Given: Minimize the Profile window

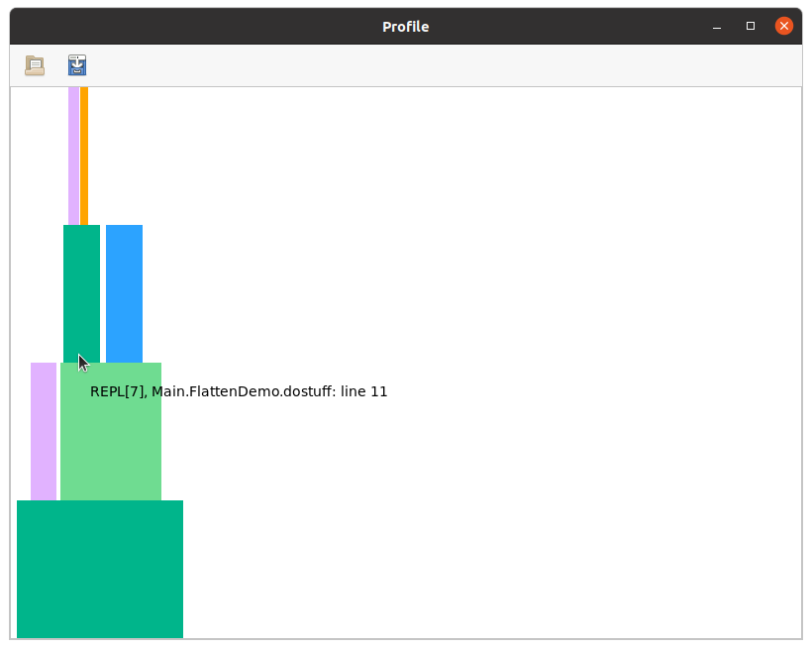Looking at the screenshot, I should click(x=717, y=27).
